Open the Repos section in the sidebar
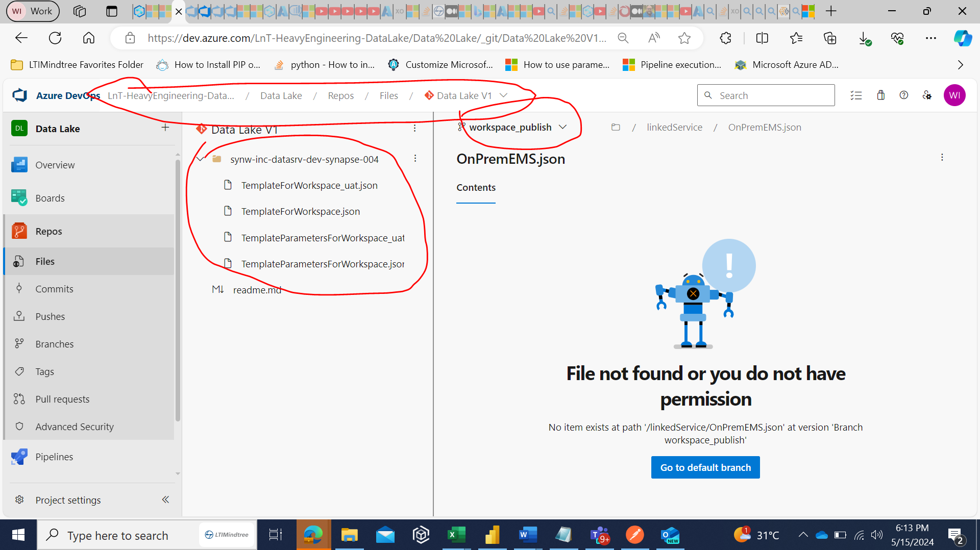The image size is (980, 550). pyautogui.click(x=48, y=231)
